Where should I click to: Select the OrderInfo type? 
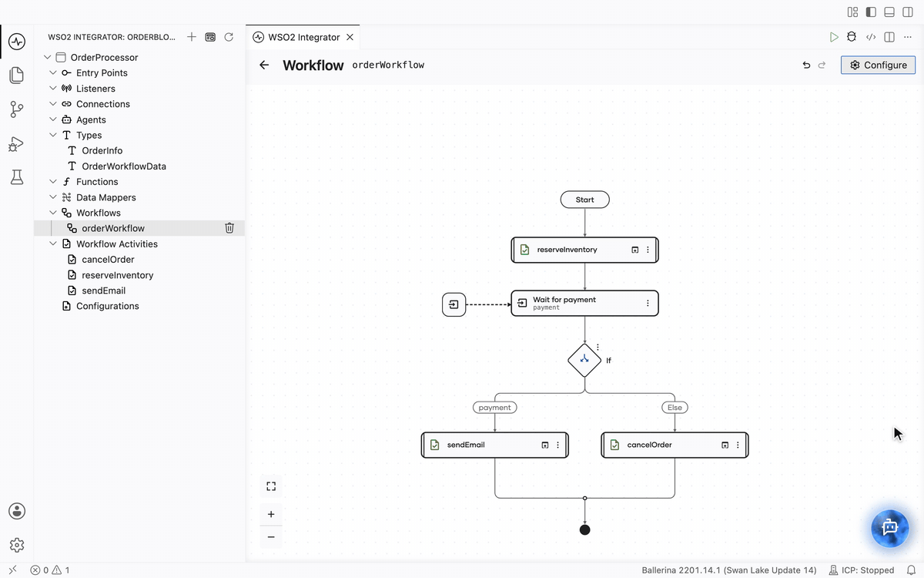point(102,150)
